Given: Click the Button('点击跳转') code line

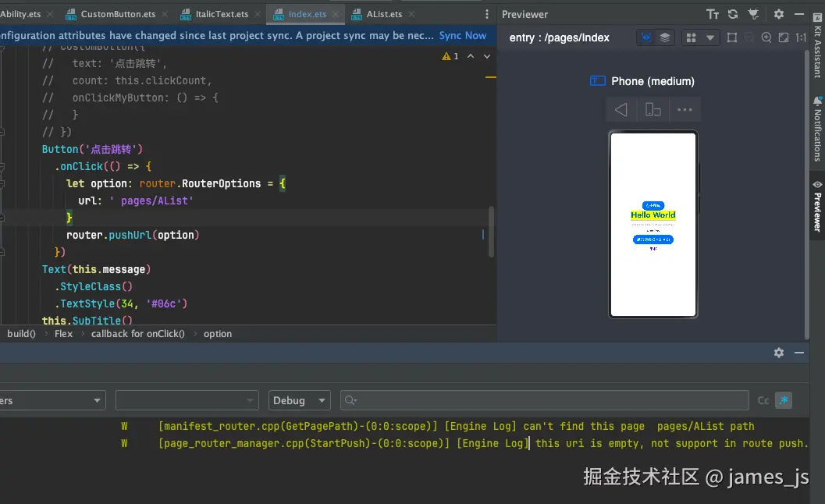Looking at the screenshot, I should tap(92, 149).
